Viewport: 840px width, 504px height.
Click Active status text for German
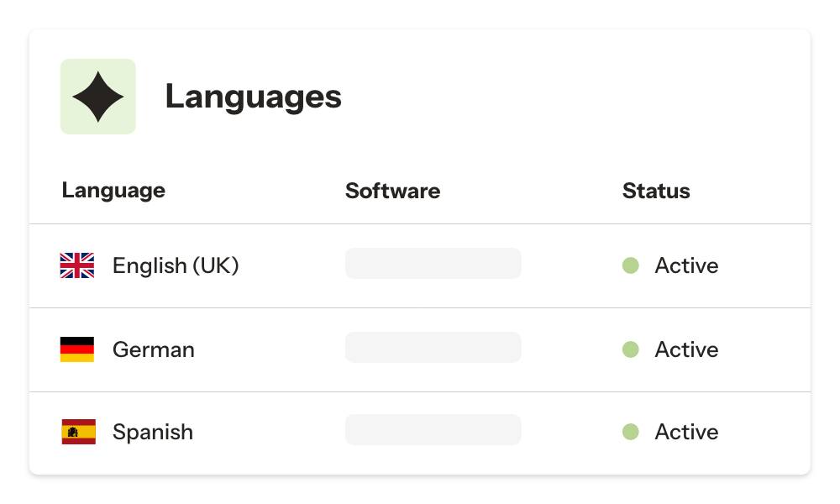(x=686, y=349)
